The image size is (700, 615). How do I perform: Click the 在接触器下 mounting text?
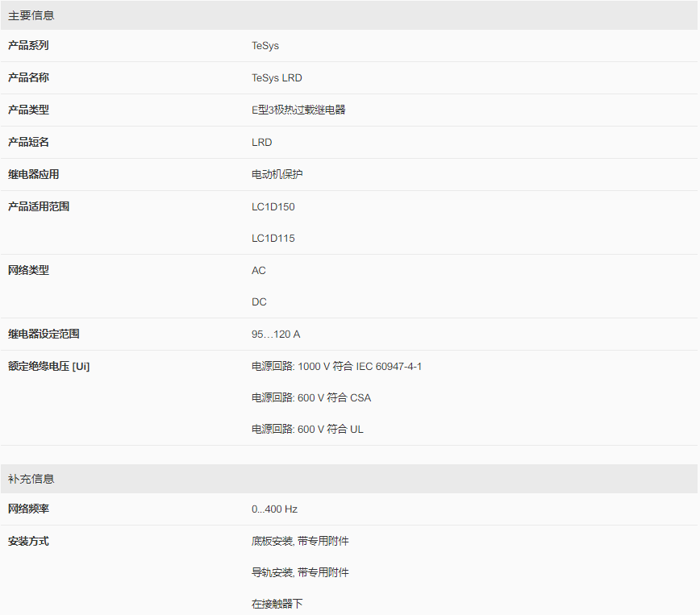[277, 604]
